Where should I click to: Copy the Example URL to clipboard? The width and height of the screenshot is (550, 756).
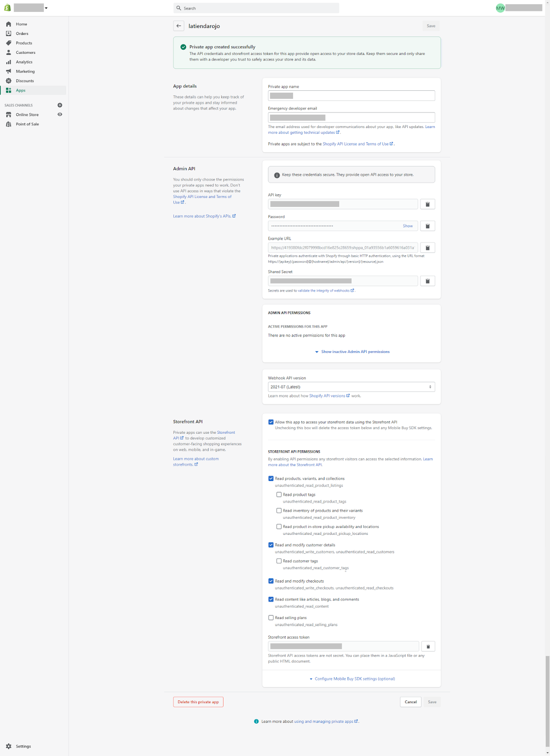427,248
